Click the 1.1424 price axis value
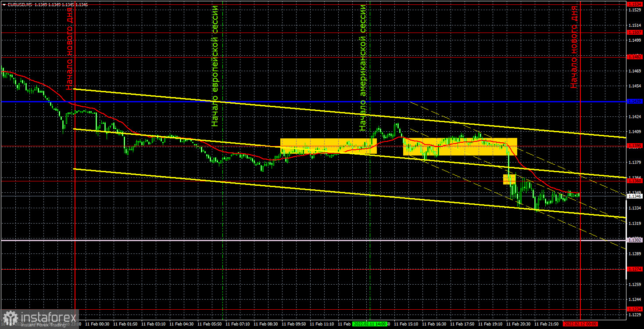Screen dimensions: 644x329 (635, 116)
